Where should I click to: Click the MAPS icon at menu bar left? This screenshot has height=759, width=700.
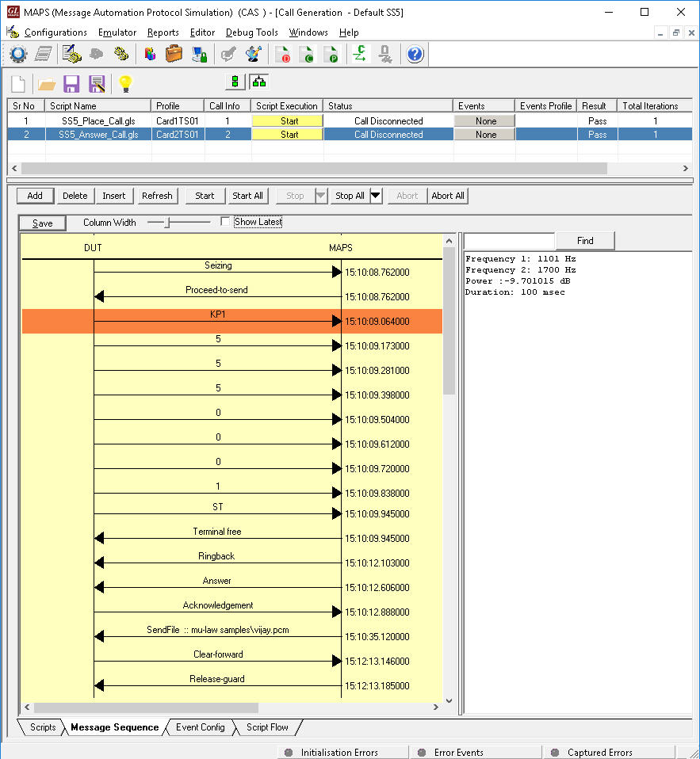[x=13, y=32]
